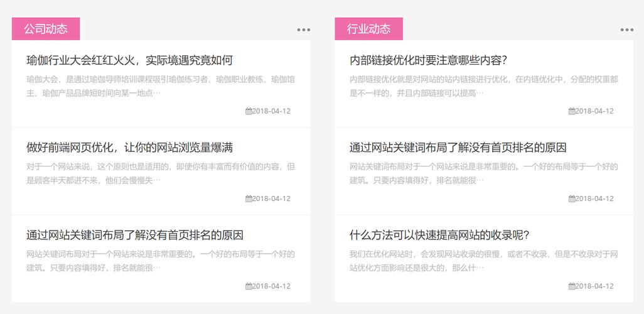Open article 瑜伽行业大会红红火火，实际境遇究竟如何
Image resolution: width=644 pixels, height=314 pixels.
pos(129,60)
